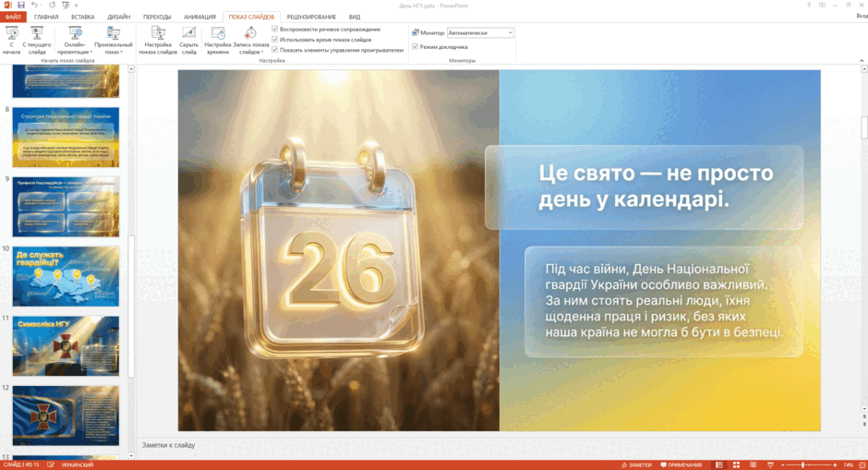The width and height of the screenshot is (868, 470).
Task: Collapse the ribbon with chevron arrow
Action: [x=862, y=60]
